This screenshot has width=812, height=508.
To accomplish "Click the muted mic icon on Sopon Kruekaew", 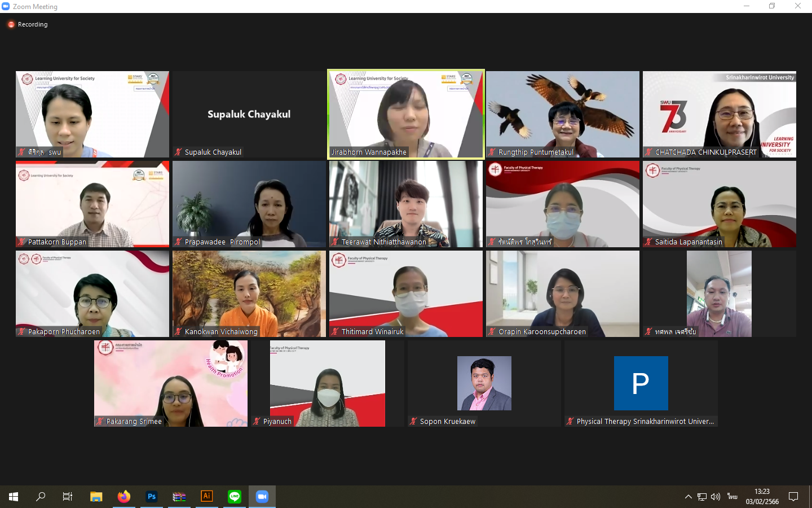I will click(x=414, y=421).
